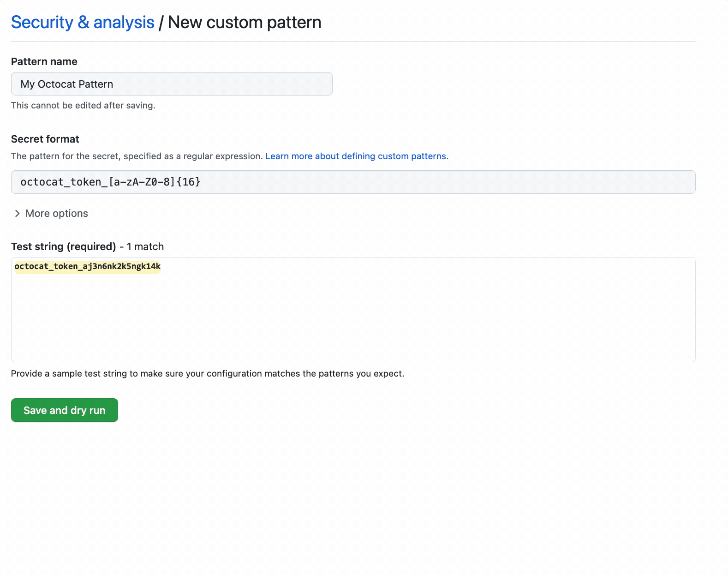This screenshot has height=575, width=728.
Task: Click the empty area of test string box
Action: (x=353, y=318)
